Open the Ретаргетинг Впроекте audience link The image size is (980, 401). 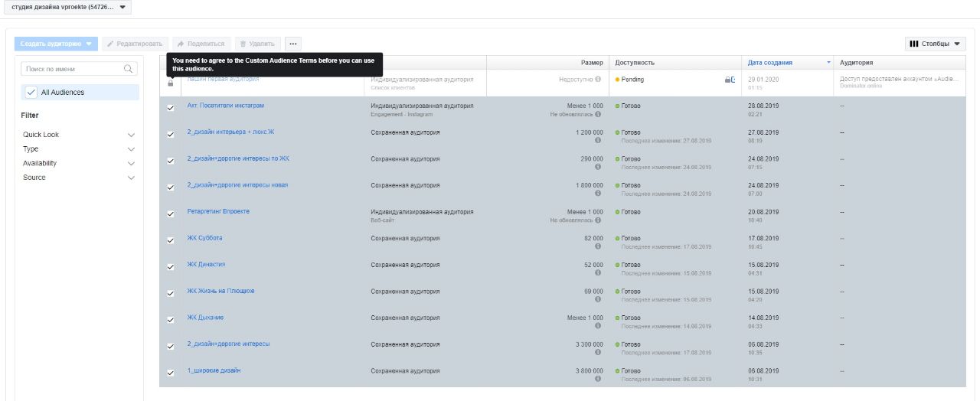tap(218, 211)
